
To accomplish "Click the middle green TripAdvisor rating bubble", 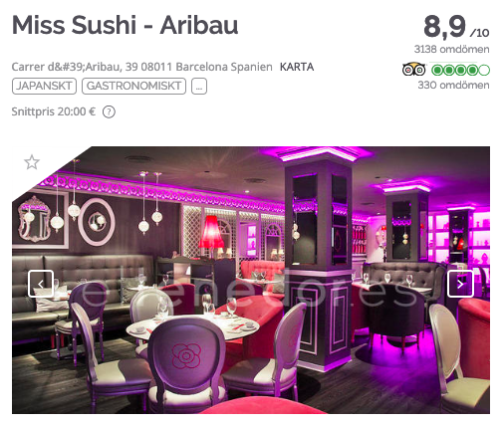I will point(461,70).
